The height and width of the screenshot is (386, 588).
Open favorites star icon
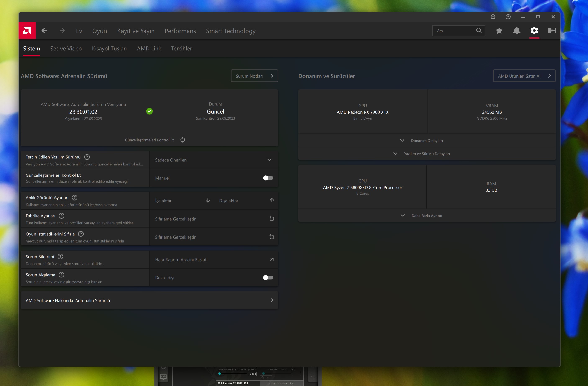click(499, 31)
